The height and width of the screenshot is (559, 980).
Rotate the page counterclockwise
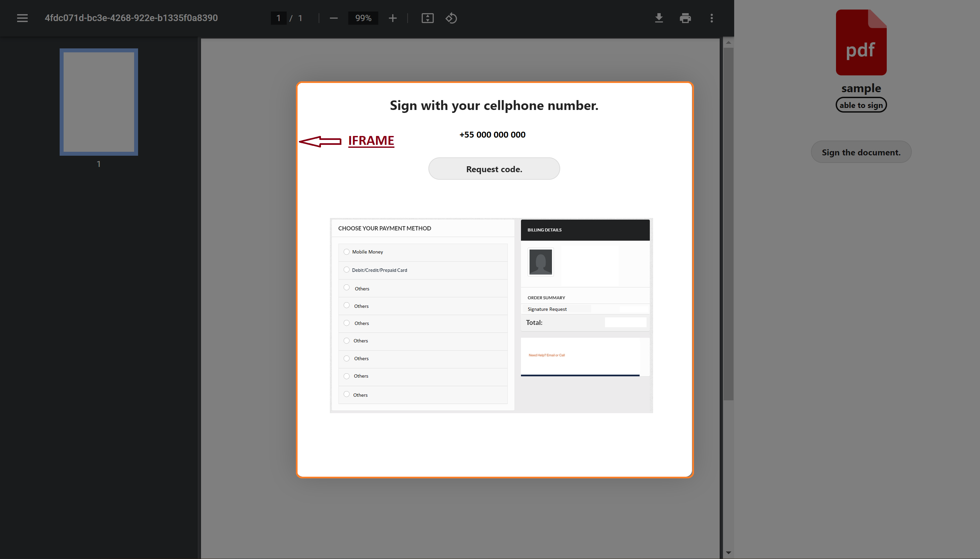click(451, 18)
